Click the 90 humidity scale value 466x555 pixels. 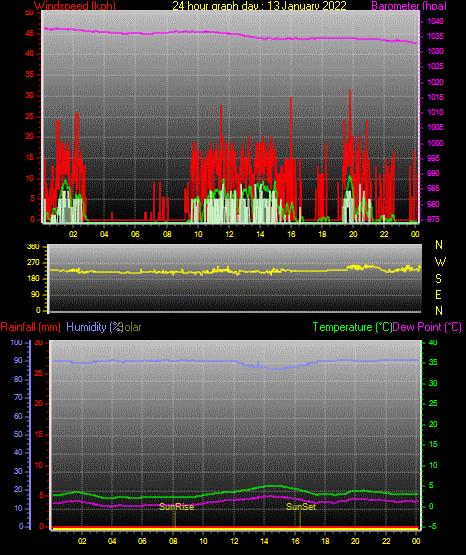click(18, 360)
